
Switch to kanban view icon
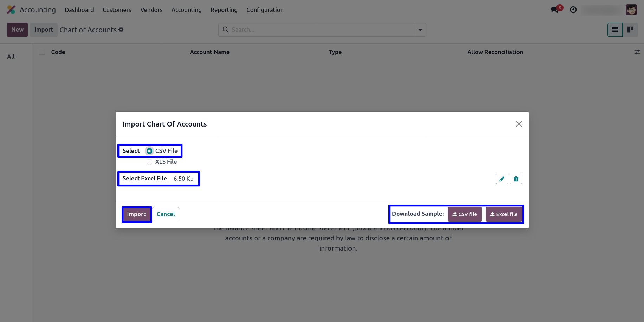point(630,30)
